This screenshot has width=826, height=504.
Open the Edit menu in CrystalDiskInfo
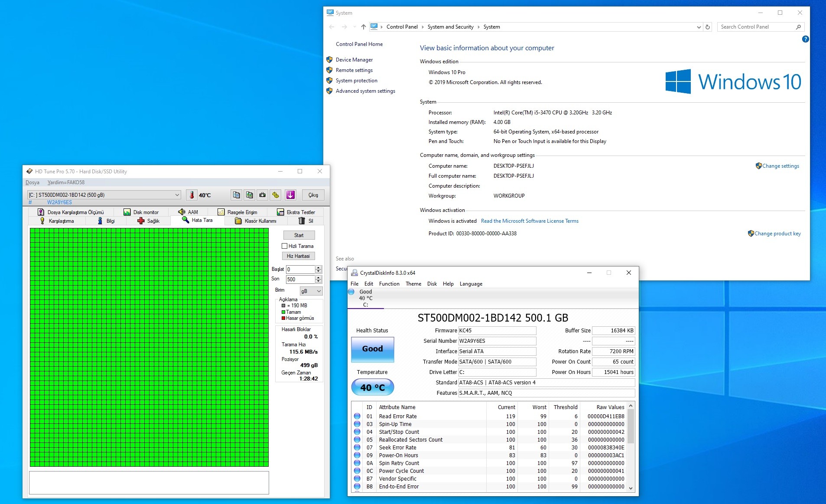coord(369,284)
